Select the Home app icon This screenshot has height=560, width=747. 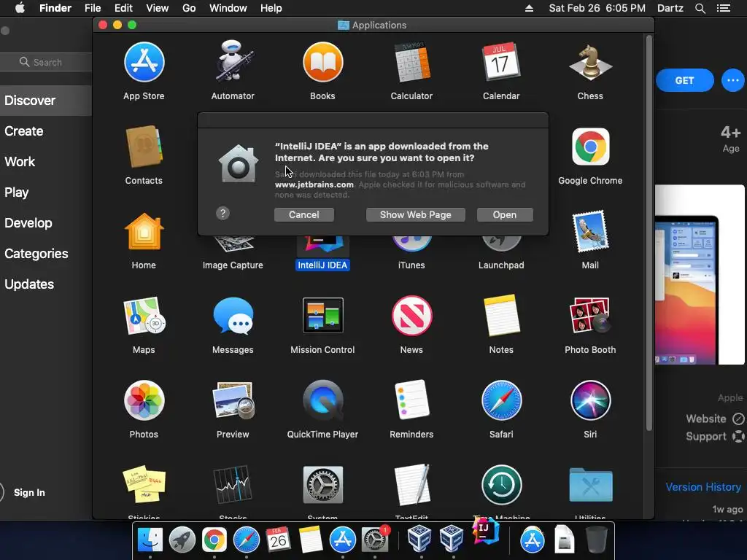[144, 231]
